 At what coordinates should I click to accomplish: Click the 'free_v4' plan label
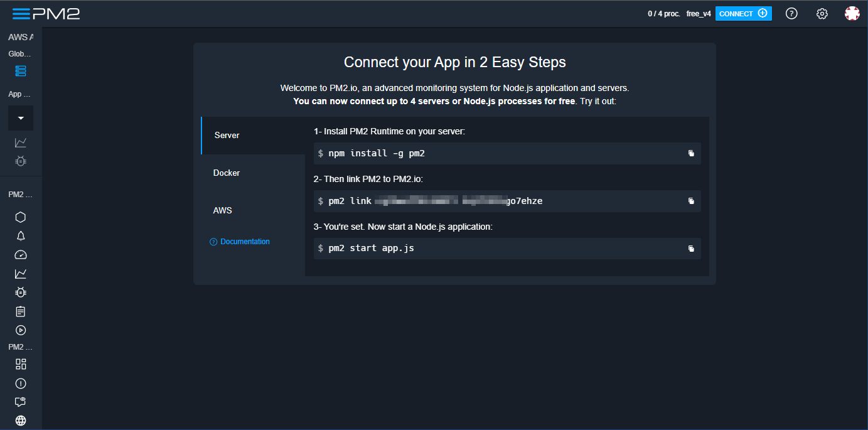pyautogui.click(x=699, y=14)
